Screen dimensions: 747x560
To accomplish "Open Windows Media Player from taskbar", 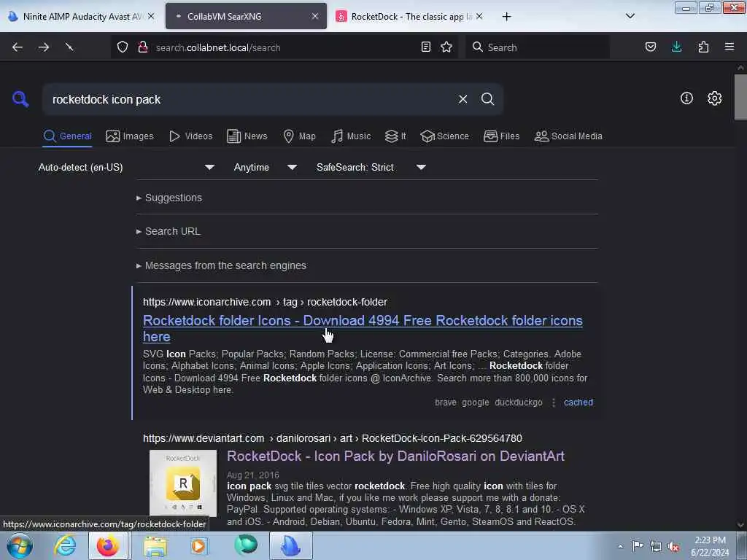I will click(x=199, y=546).
